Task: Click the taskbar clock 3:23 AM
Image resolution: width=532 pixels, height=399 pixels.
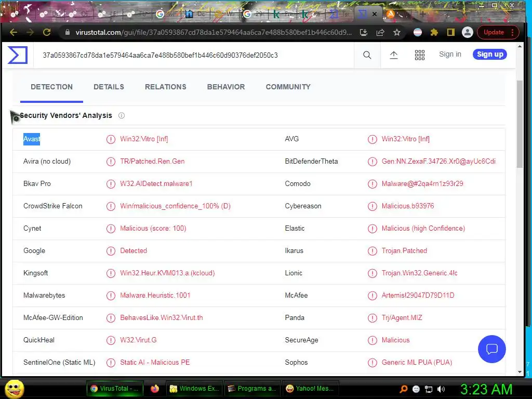Action: (486, 389)
